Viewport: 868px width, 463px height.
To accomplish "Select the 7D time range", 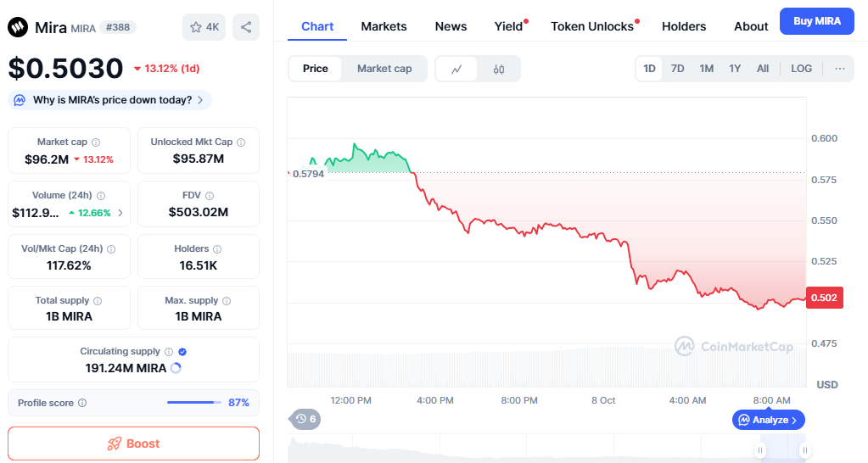I will (x=677, y=69).
